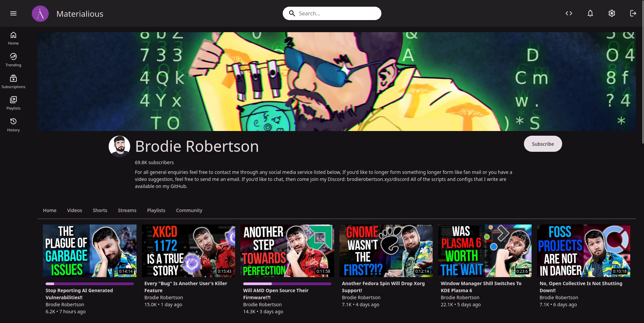Open Playlists in the sidebar
This screenshot has height=323, width=644.
point(13,103)
